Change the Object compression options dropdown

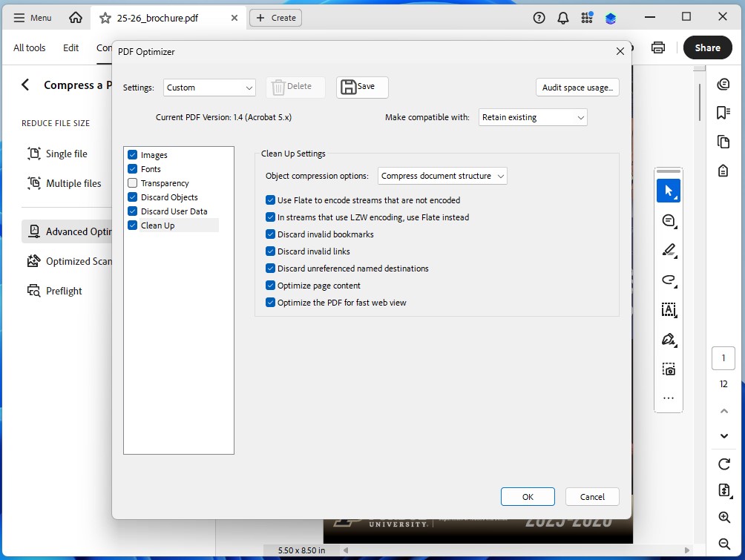[x=442, y=176]
